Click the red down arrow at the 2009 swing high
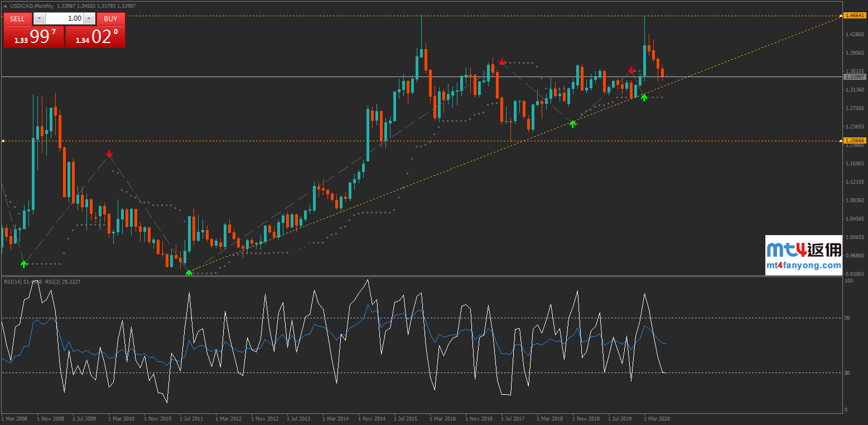The image size is (868, 425). 109,154
